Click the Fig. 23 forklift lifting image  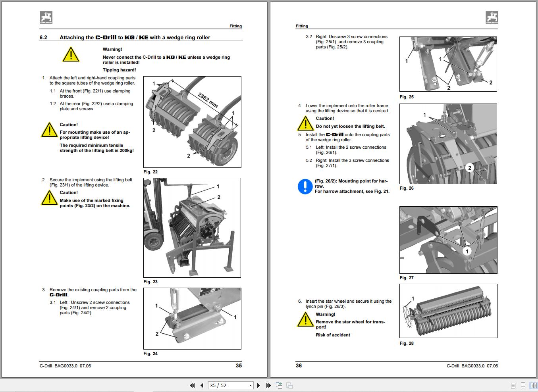click(192, 228)
